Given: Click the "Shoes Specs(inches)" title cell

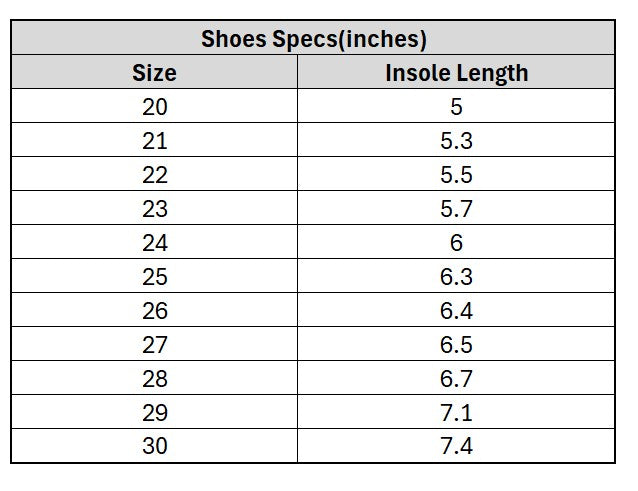Looking at the screenshot, I should tap(313, 40).
